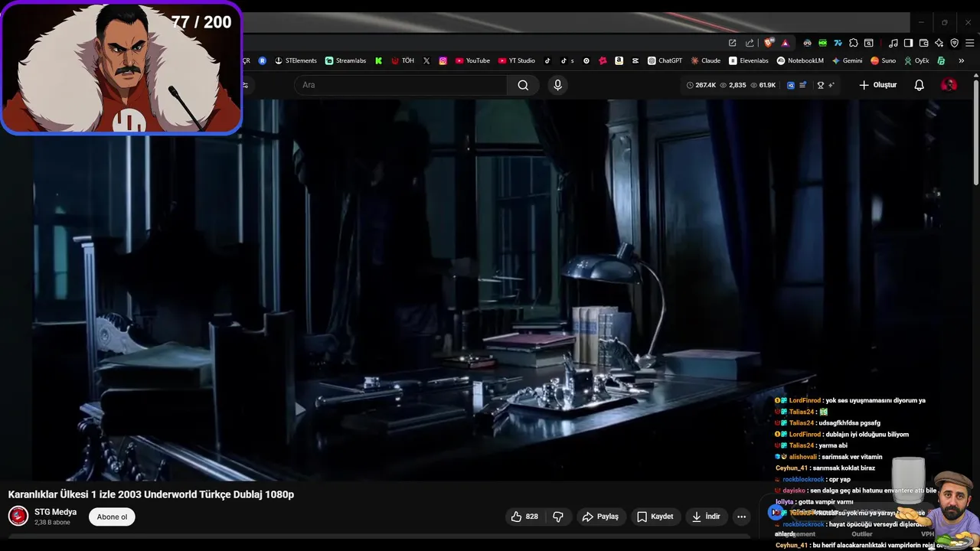
Task: Open the music note playlist icon
Action: tap(893, 43)
